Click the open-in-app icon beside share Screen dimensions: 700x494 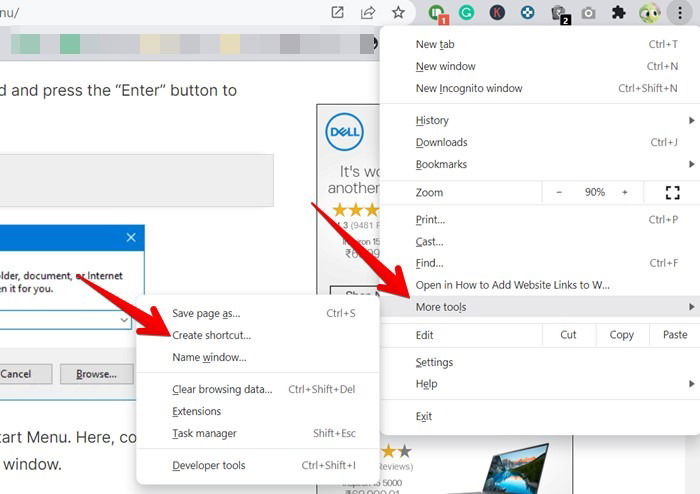pyautogui.click(x=338, y=12)
